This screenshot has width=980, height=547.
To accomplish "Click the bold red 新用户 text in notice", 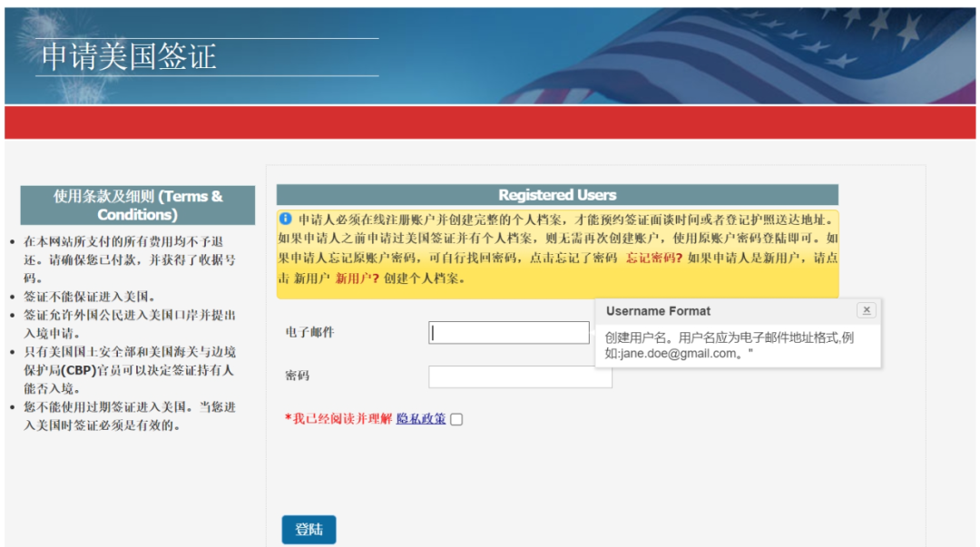I will 356,276.
